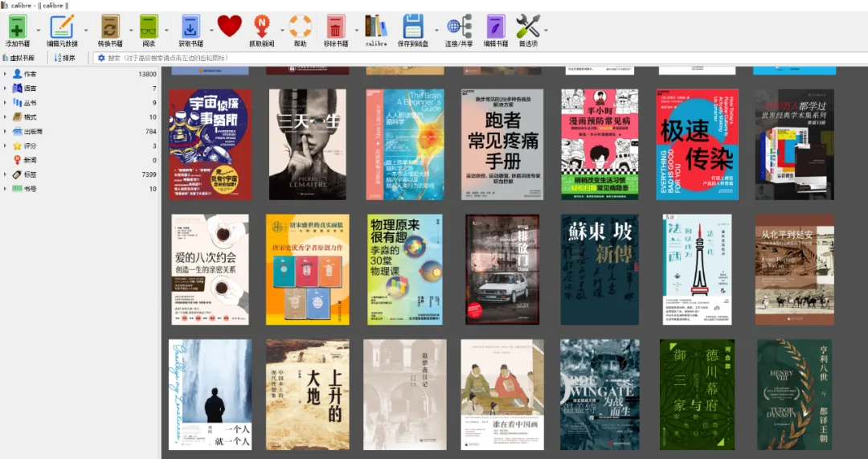868x459 pixels.
Task: Select the 排放门 car book cover
Action: [x=502, y=269]
